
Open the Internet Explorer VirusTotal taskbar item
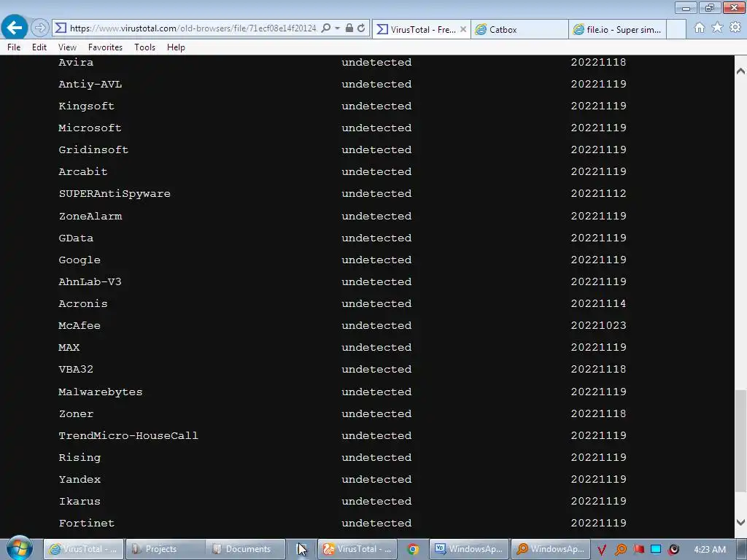click(84, 549)
